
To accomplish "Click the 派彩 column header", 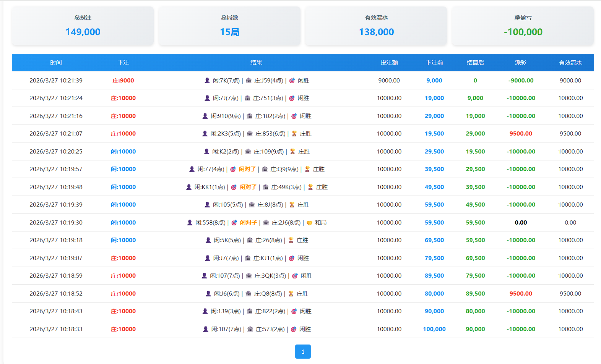I will 521,63.
